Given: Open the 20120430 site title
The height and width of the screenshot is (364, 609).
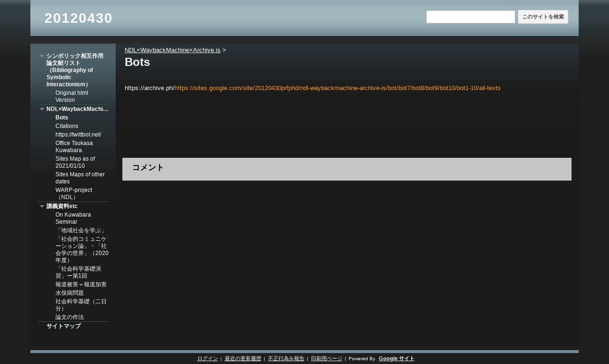Looking at the screenshot, I should click(78, 18).
